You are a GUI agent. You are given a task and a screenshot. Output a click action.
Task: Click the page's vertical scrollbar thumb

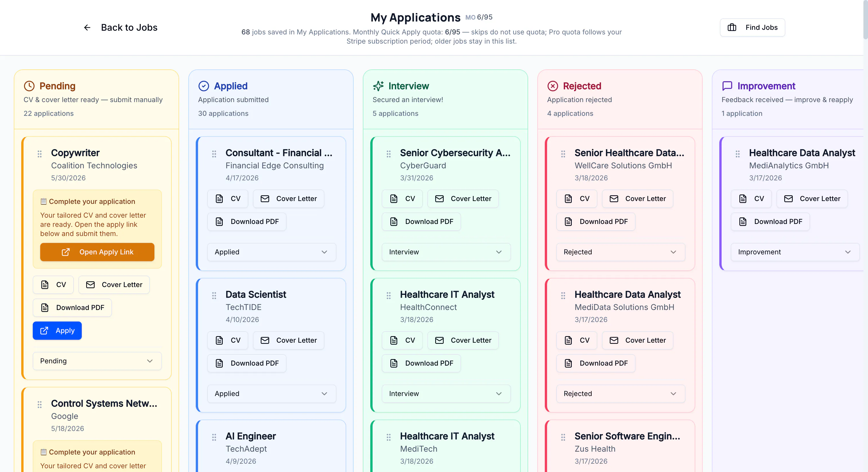pos(866,20)
